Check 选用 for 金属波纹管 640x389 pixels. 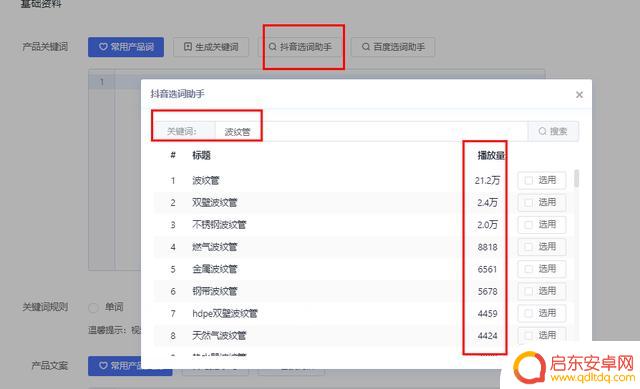coord(542,269)
